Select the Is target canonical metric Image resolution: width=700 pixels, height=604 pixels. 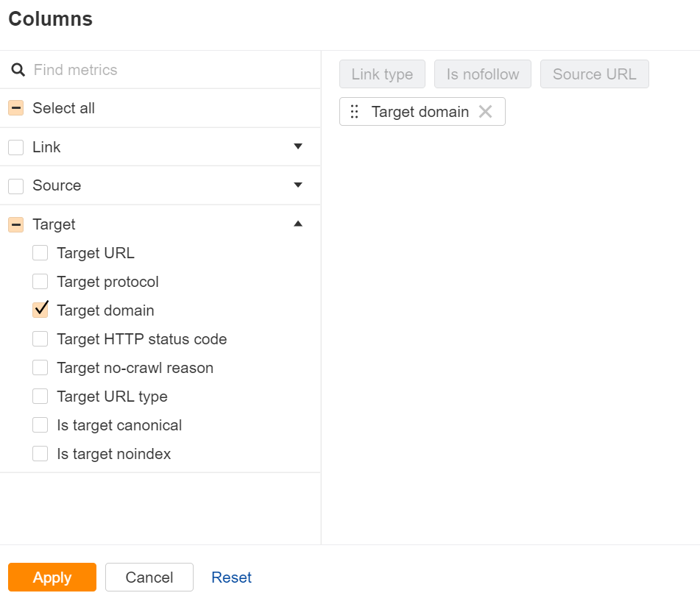click(x=40, y=425)
